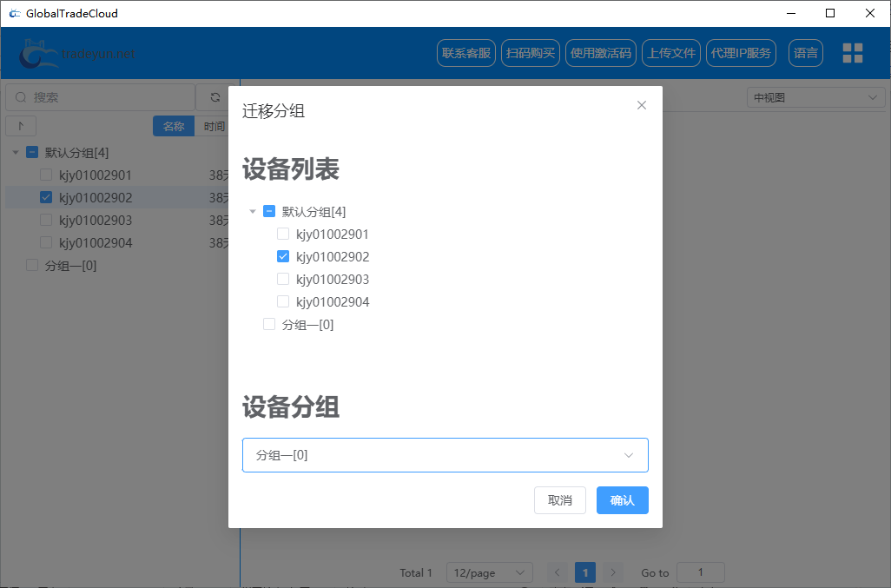
Task: Click the next page chevron in pagination
Action: click(613, 572)
